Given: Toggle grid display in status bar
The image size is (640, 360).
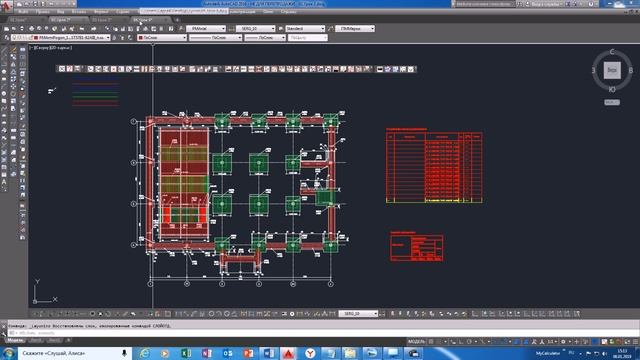Looking at the screenshot, I should pos(431,342).
